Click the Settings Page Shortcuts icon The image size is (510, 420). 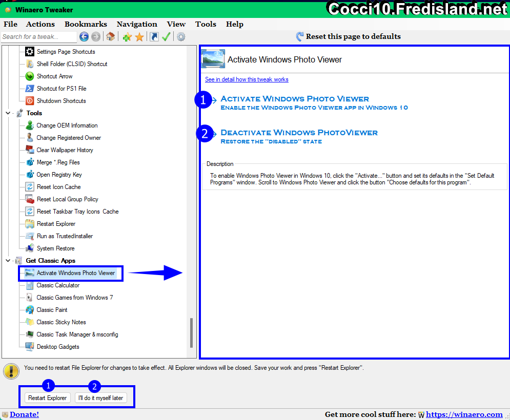(x=30, y=51)
